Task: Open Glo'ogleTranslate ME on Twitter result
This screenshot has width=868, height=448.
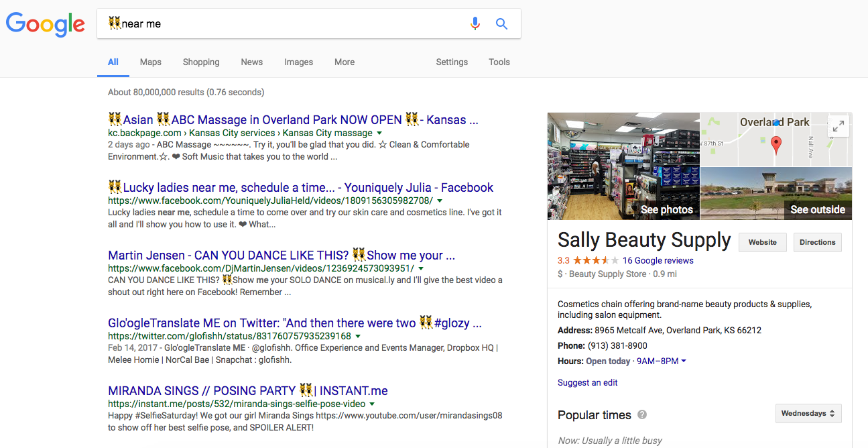Action: click(x=295, y=323)
